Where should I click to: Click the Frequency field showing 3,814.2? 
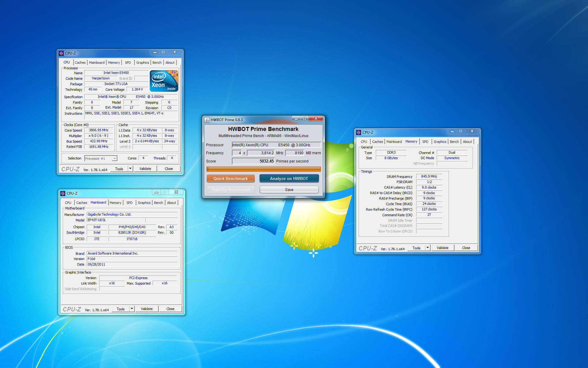[x=261, y=153]
